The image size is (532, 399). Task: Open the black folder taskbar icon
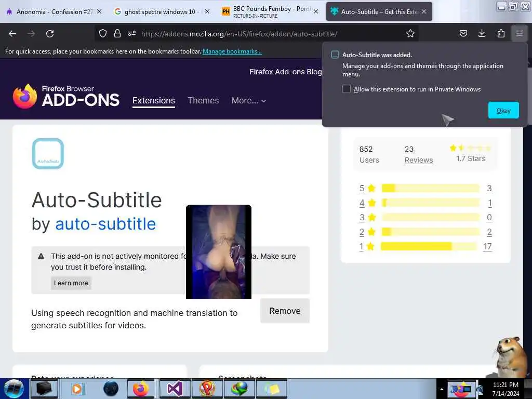pyautogui.click(x=44, y=389)
